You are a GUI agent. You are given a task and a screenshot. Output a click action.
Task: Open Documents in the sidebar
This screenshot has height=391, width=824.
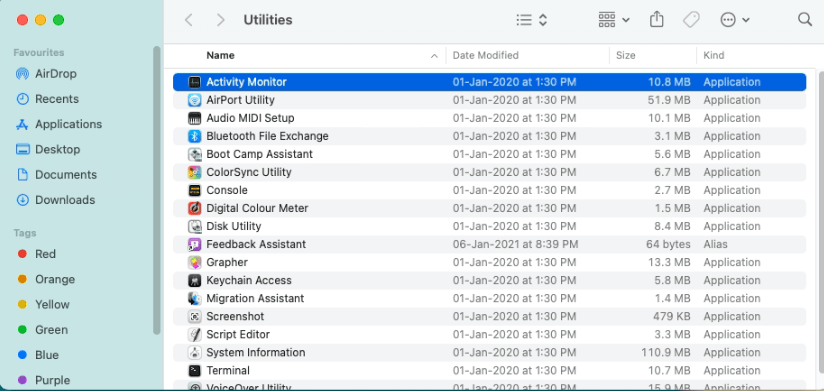[56, 174]
